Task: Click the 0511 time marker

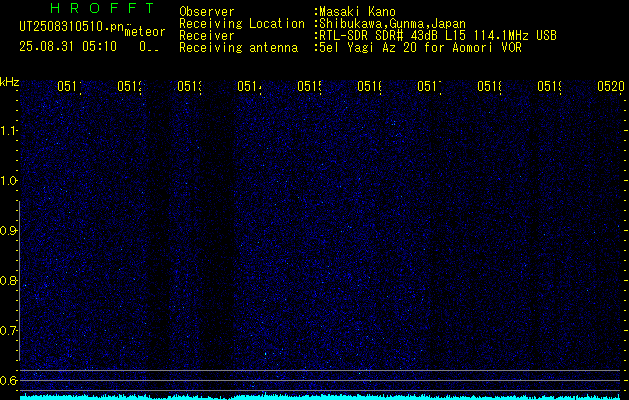Action: pos(69,86)
